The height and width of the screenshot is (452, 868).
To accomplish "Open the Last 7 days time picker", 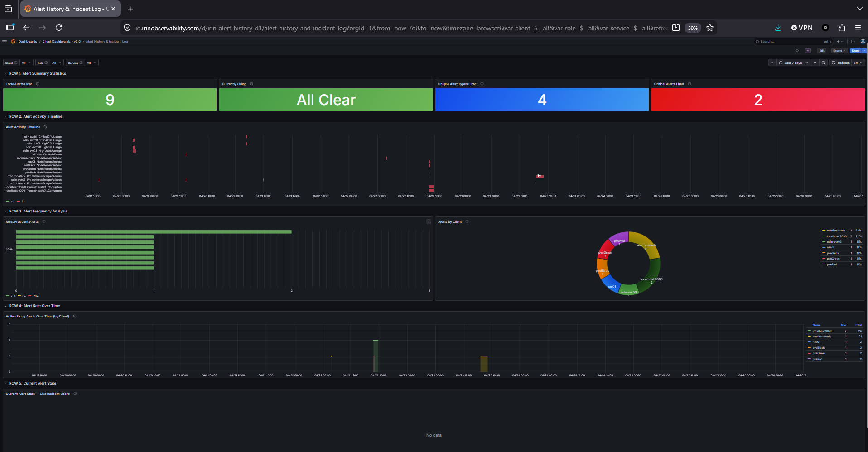I will click(x=793, y=63).
